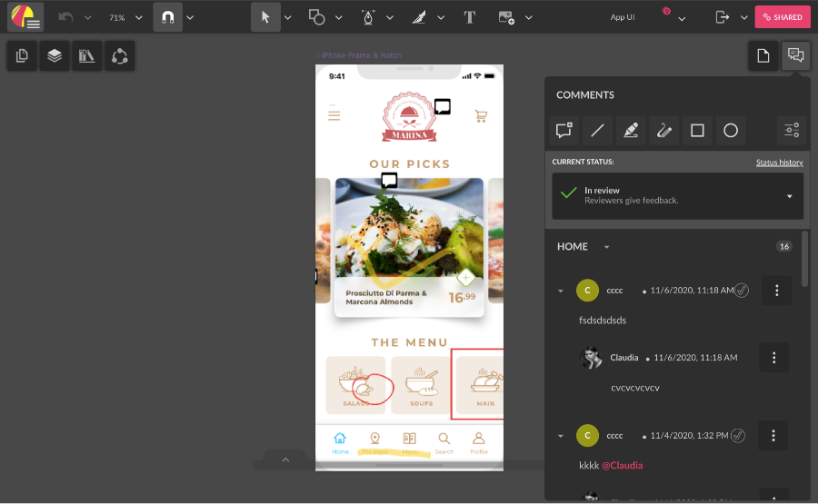Collapse the first cccc comment thread
Screen dimensions: 818x504
pyautogui.click(x=561, y=291)
